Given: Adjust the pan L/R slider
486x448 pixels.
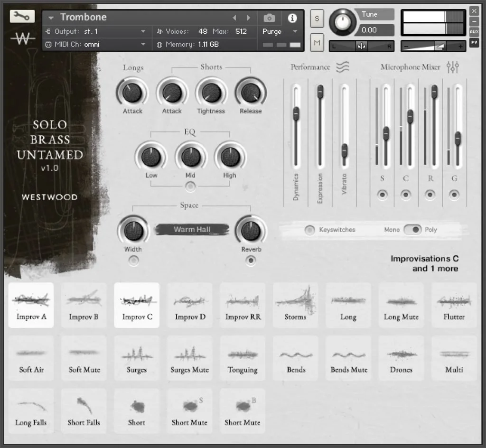Looking at the screenshot, I should tap(361, 46).
